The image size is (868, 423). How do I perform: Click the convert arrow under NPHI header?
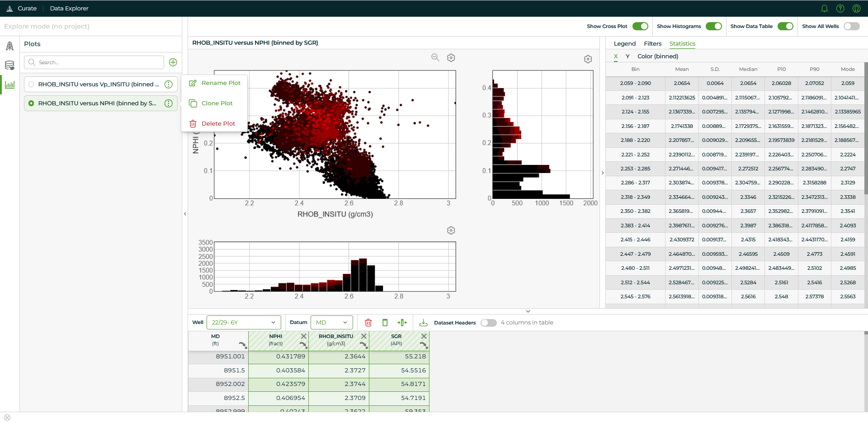coord(303,345)
